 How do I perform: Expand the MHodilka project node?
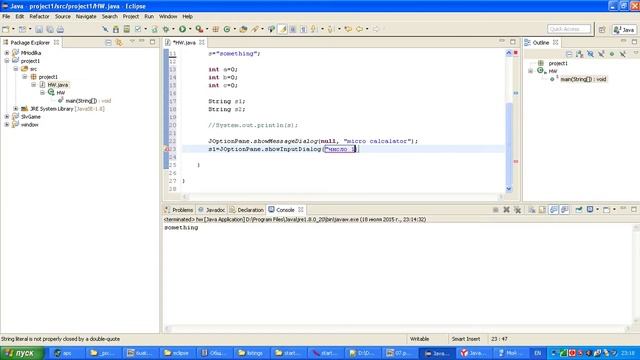pos(7,53)
